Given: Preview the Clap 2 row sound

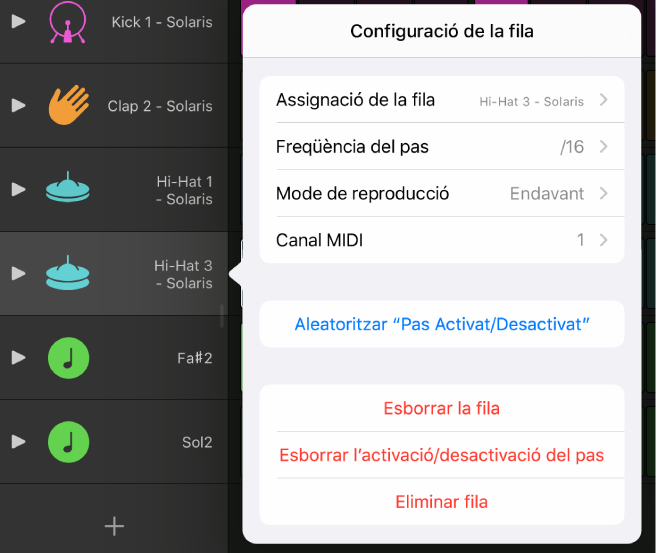Looking at the screenshot, I should tap(18, 105).
